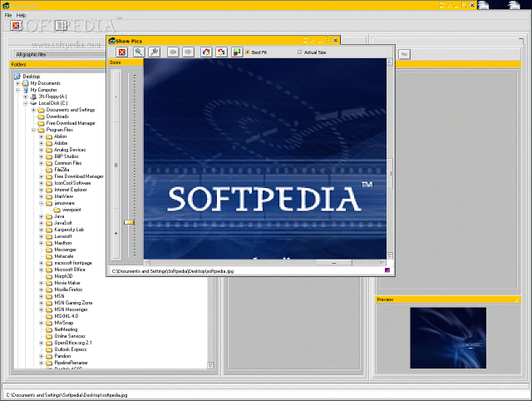Click the Show Pics window title icon
Screen dimensions: 532x401
[x=111, y=41]
